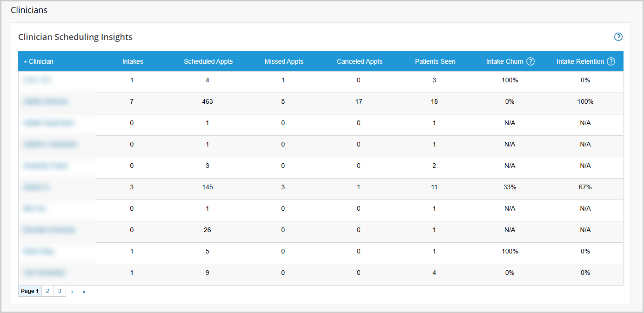This screenshot has height=313, width=644.
Task: Open clinician link in the 26 scheduled appts row
Action: tap(49, 230)
